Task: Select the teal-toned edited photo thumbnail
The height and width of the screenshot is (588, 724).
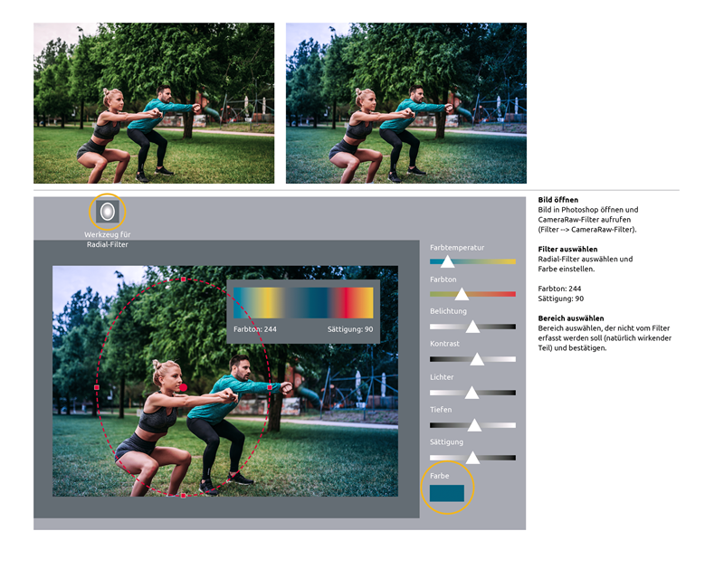Action: [x=405, y=103]
